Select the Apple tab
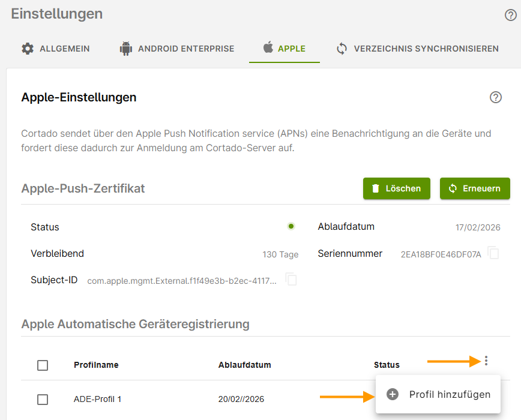Screen dimensions: 521x420 coord(285,49)
